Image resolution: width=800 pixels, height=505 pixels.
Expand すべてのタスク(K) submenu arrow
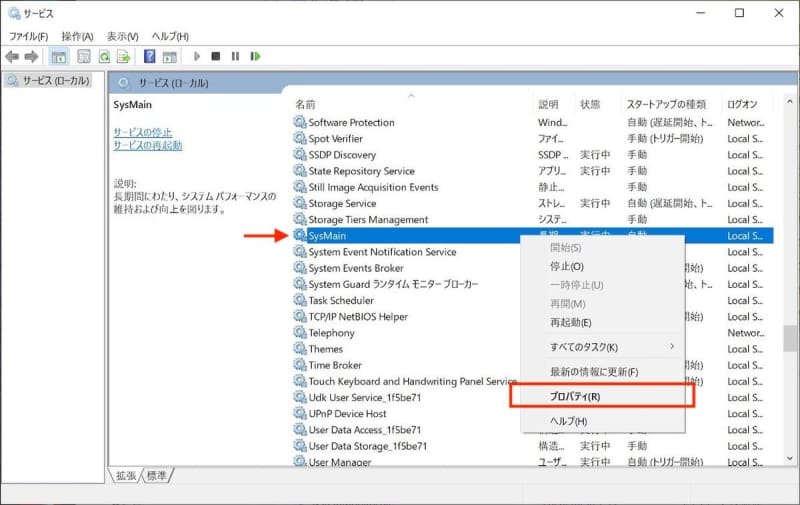click(x=672, y=346)
